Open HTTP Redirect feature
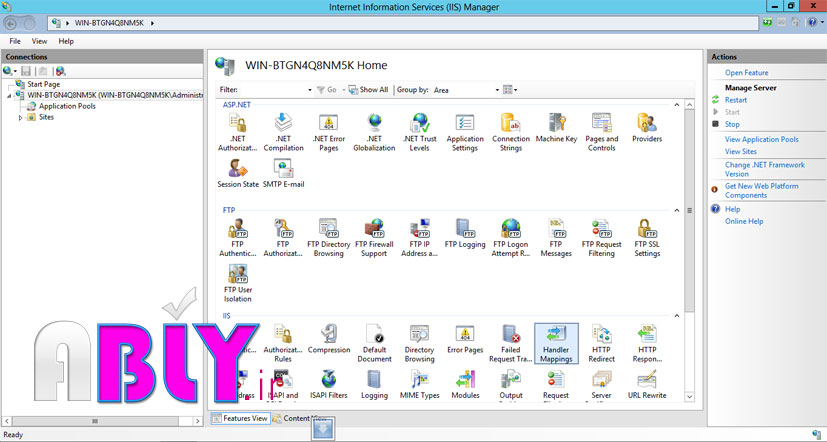Screen dimensions: 827x442 click(x=602, y=344)
